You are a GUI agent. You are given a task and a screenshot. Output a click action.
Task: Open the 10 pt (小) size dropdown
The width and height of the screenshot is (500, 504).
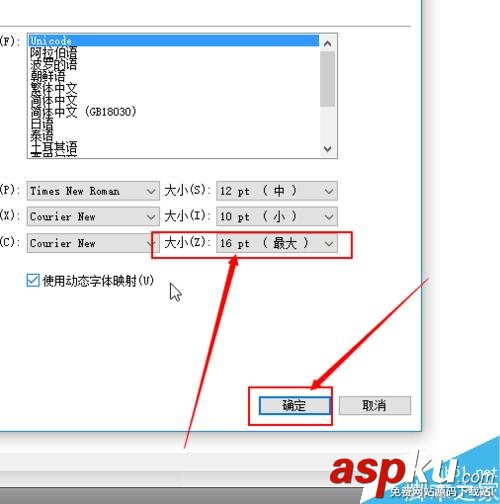point(277,217)
